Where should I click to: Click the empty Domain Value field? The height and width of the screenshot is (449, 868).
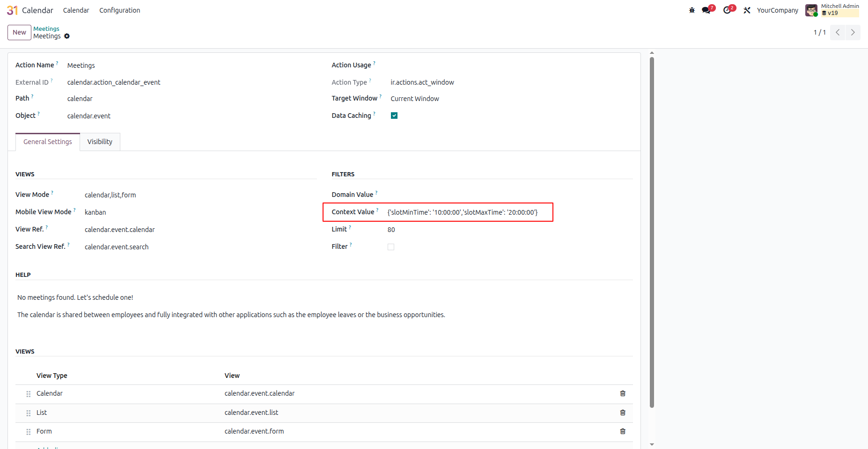[510, 195]
